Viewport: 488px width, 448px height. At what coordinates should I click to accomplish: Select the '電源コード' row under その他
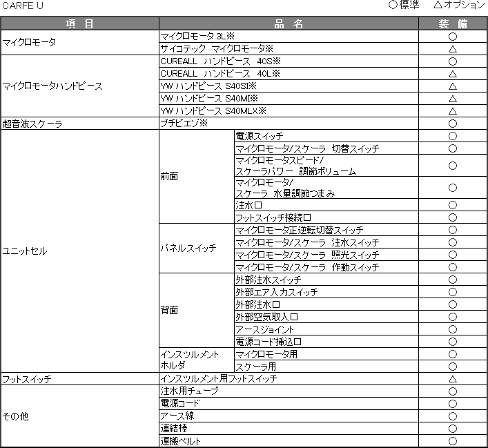(x=289, y=404)
